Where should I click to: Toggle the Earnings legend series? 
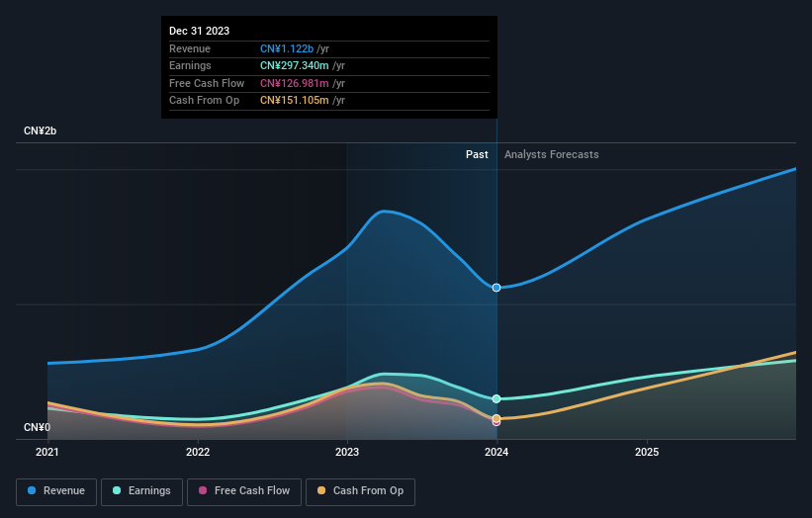coord(141,491)
